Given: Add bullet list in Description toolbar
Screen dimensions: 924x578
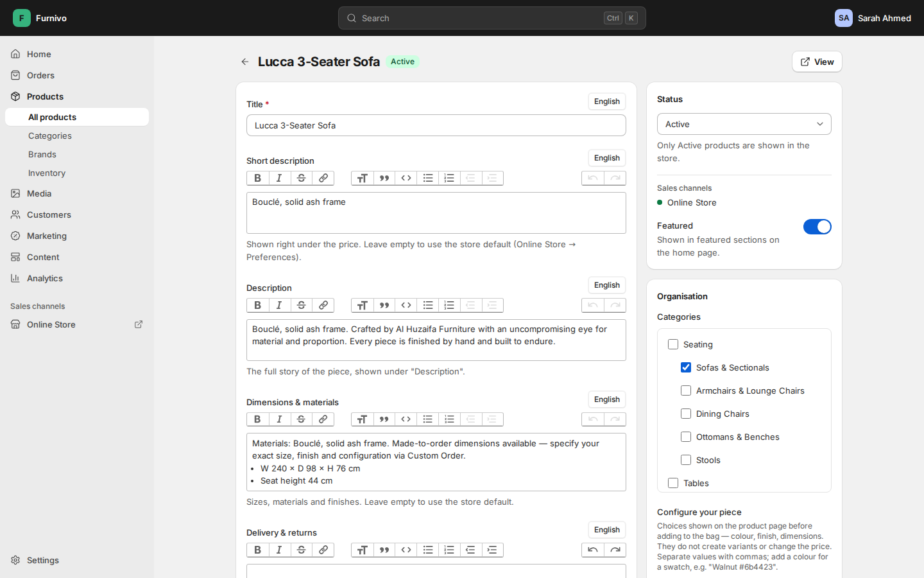Looking at the screenshot, I should (x=428, y=305).
